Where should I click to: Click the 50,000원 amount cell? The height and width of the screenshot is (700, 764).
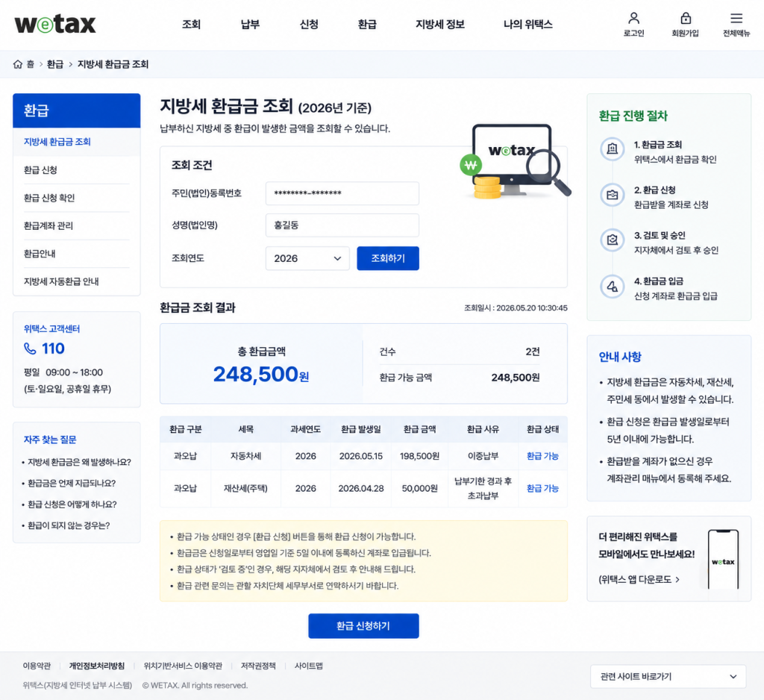pos(419,488)
